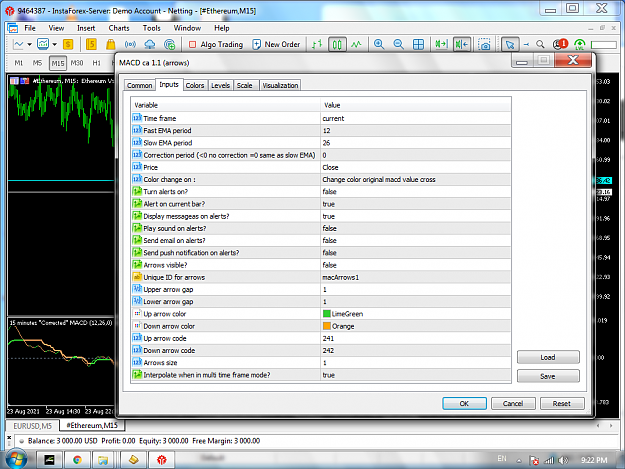Switch to the Colors tab
Screen dimensions: 625x469
pos(195,85)
